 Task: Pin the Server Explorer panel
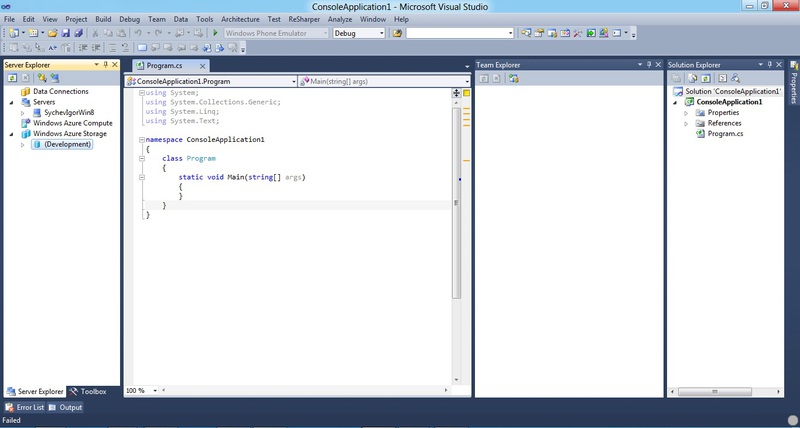pyautogui.click(x=106, y=65)
